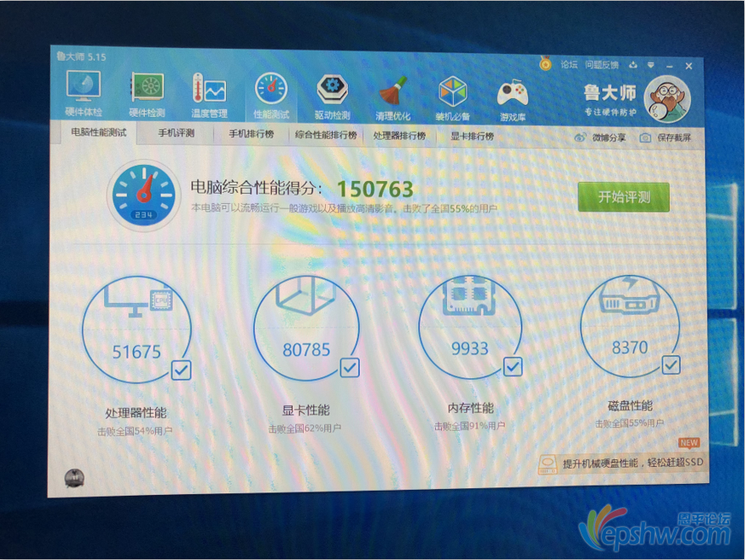
Task: Click the 击败全国62%用户 text
Action: coord(305,429)
